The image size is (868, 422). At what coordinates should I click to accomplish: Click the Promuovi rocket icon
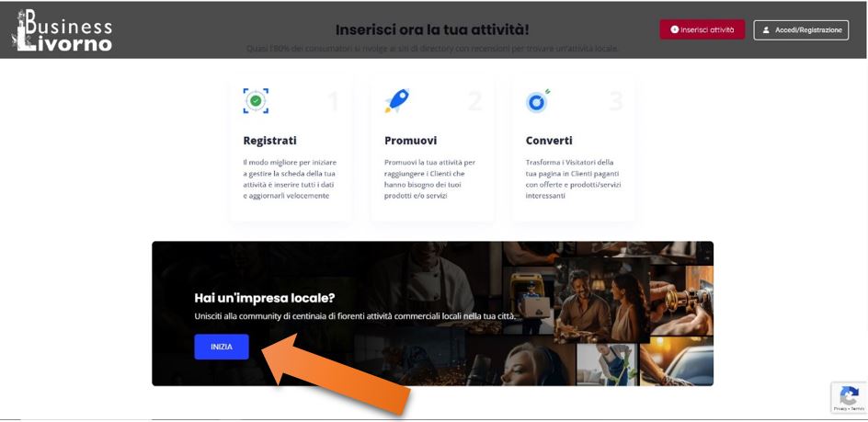[397, 101]
